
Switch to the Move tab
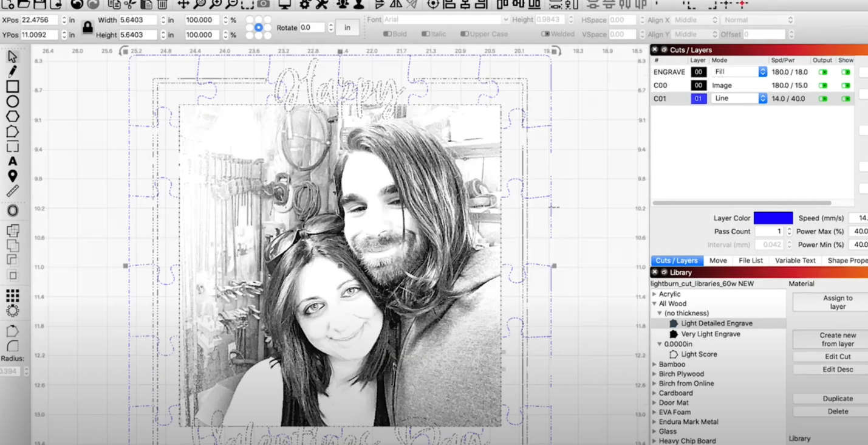click(x=718, y=260)
